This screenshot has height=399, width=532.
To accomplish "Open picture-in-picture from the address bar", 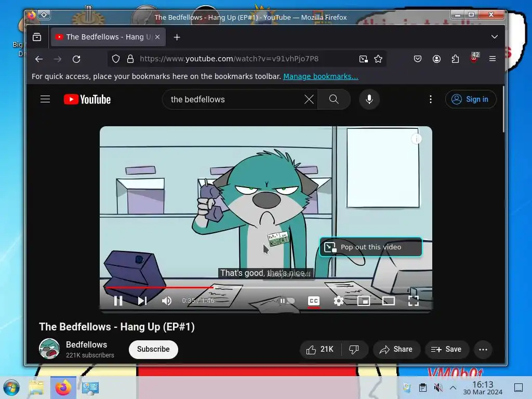I will point(363,59).
